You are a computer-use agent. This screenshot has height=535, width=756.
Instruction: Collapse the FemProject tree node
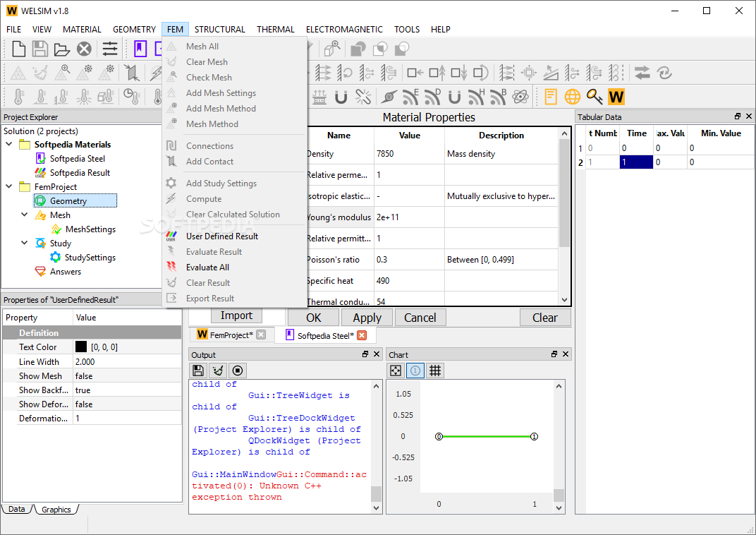point(9,186)
